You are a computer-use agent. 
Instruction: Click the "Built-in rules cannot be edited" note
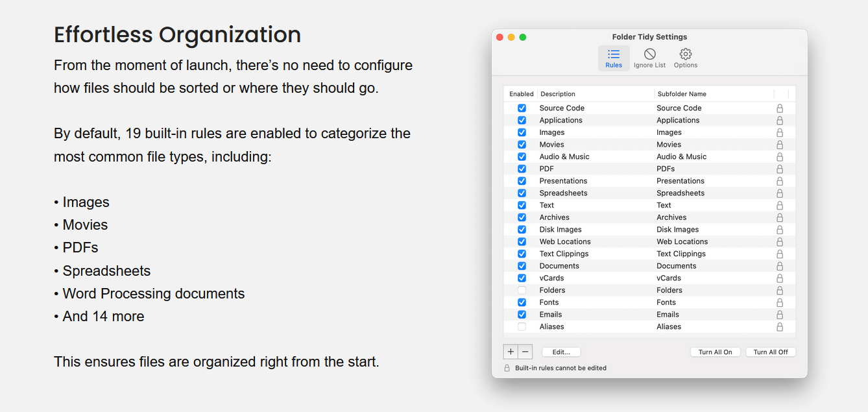pos(561,368)
